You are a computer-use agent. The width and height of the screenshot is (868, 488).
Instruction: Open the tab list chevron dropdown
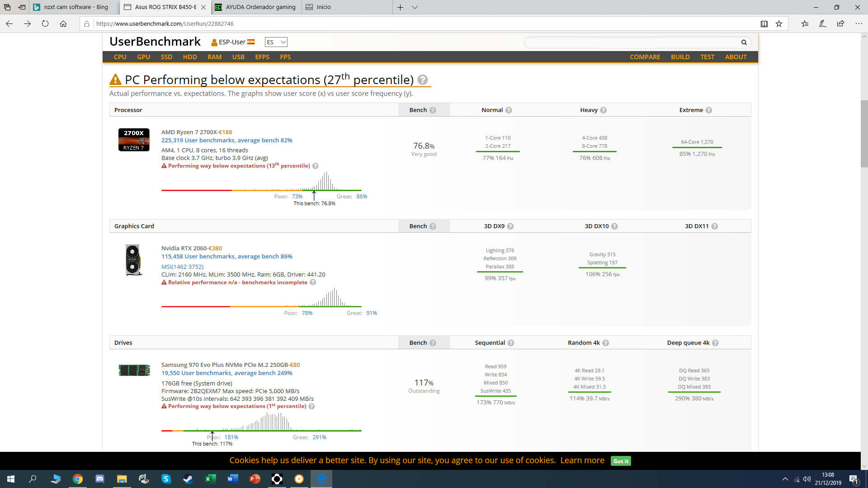(415, 7)
